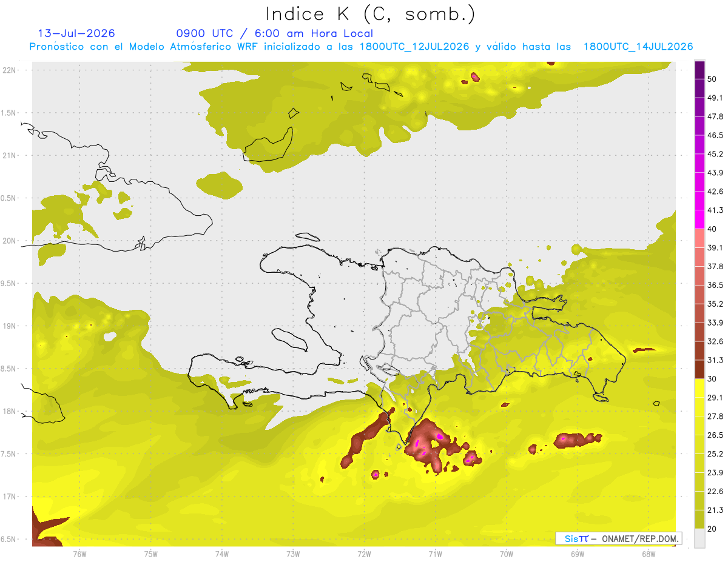Click colorbar label "36.5"
This screenshot has height=562, width=728.
point(715,285)
